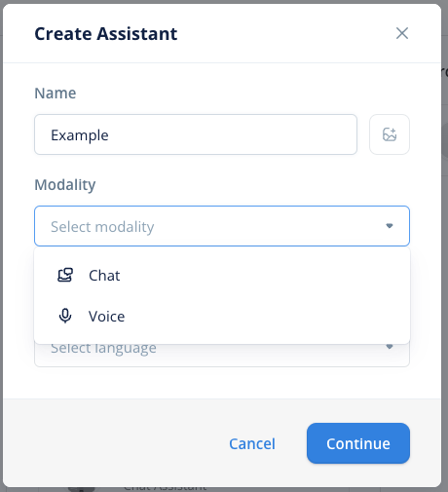Screen dimensions: 448x492
Task: Click the blue Continue button
Action: (x=358, y=443)
